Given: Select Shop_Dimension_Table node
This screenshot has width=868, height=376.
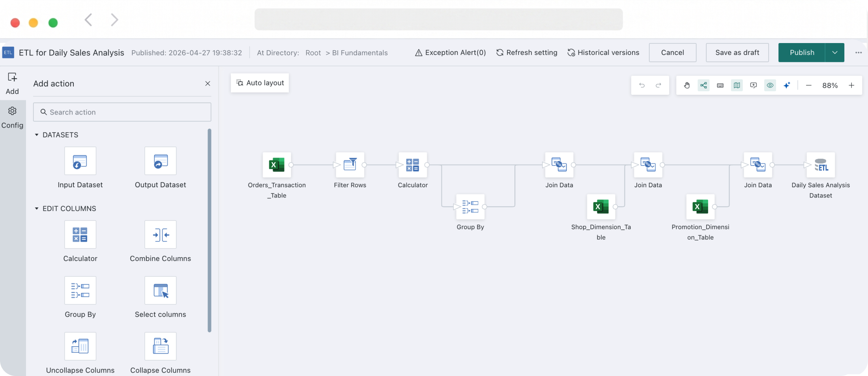Looking at the screenshot, I should click(x=601, y=207).
